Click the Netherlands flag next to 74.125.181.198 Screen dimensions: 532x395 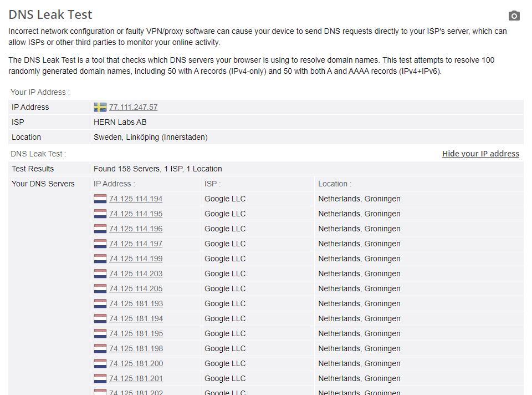(x=100, y=348)
